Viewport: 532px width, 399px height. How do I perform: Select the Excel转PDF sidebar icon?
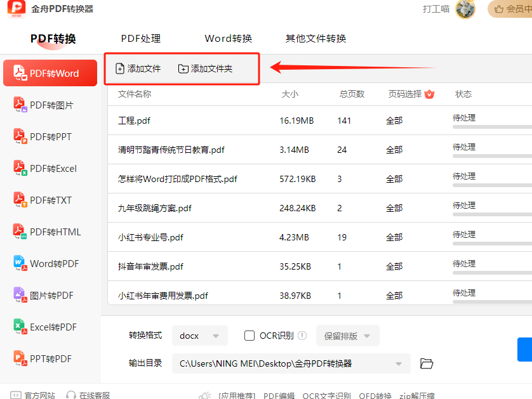click(20, 327)
